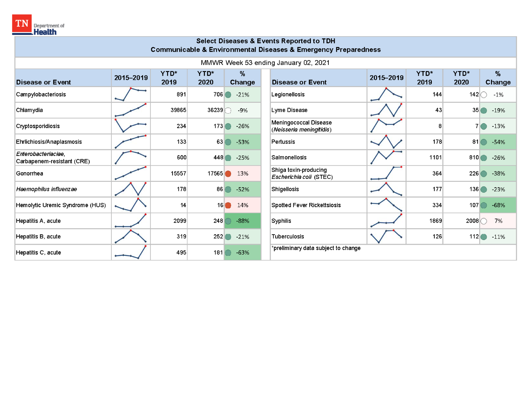Image resolution: width=532 pixels, height=411 pixels.
Task: Select the "-68%" change for Spotted Fever Rickettsiosis
Action: pyautogui.click(x=498, y=205)
